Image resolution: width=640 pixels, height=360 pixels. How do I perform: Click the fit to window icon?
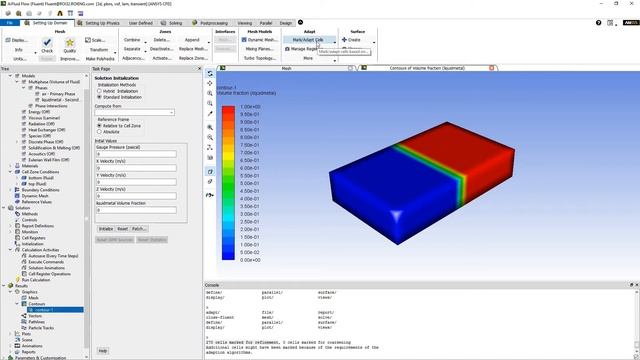(x=210, y=128)
